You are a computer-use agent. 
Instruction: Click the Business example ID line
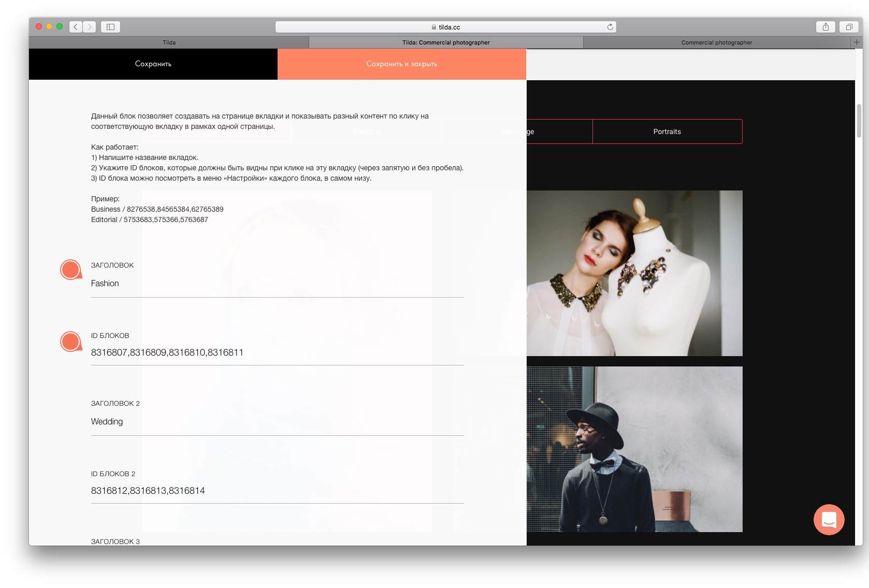pos(157,209)
